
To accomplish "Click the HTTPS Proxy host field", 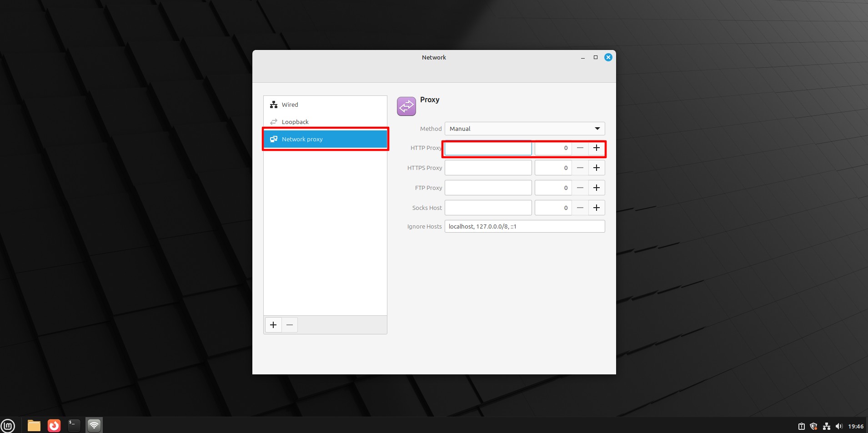I will pyautogui.click(x=488, y=168).
